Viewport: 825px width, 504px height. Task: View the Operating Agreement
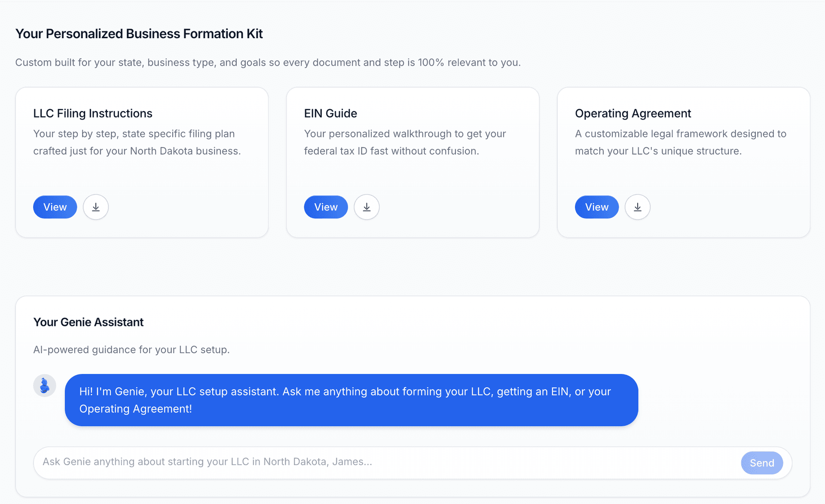coord(596,207)
